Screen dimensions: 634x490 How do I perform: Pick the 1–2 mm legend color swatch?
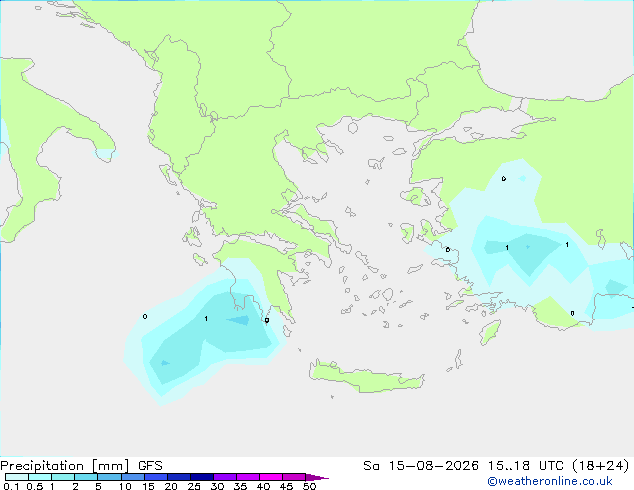[63, 477]
